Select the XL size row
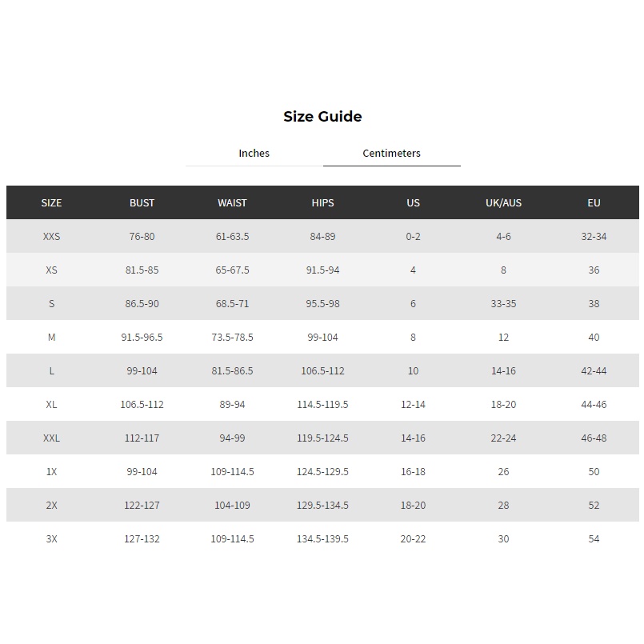This screenshot has height=644, width=644. coord(51,404)
